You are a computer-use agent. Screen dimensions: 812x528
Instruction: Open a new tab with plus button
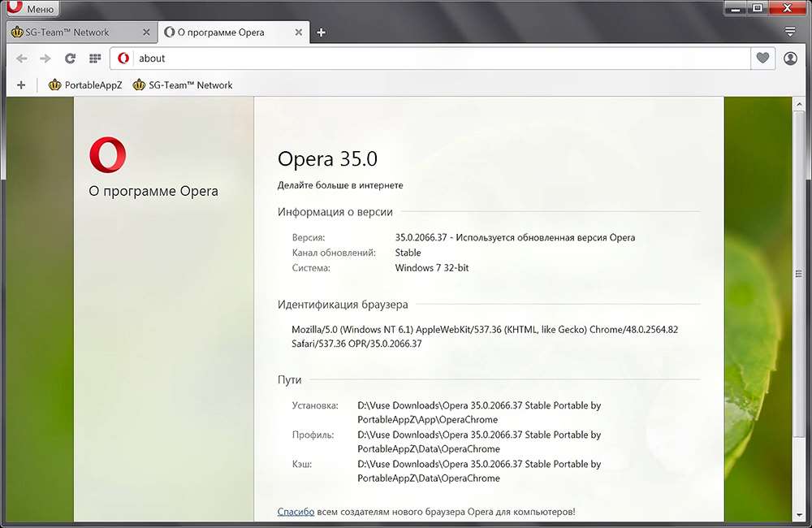click(x=322, y=32)
